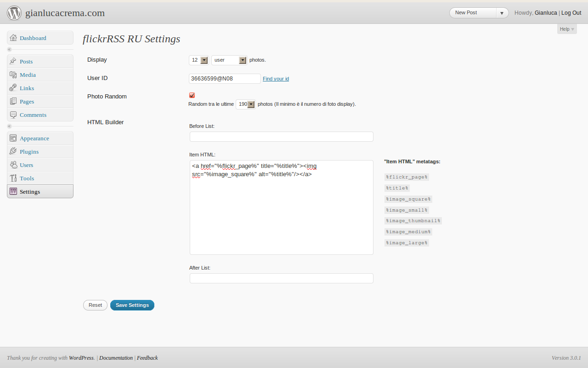Expand the Help panel
This screenshot has height=368, width=588.
[567, 29]
